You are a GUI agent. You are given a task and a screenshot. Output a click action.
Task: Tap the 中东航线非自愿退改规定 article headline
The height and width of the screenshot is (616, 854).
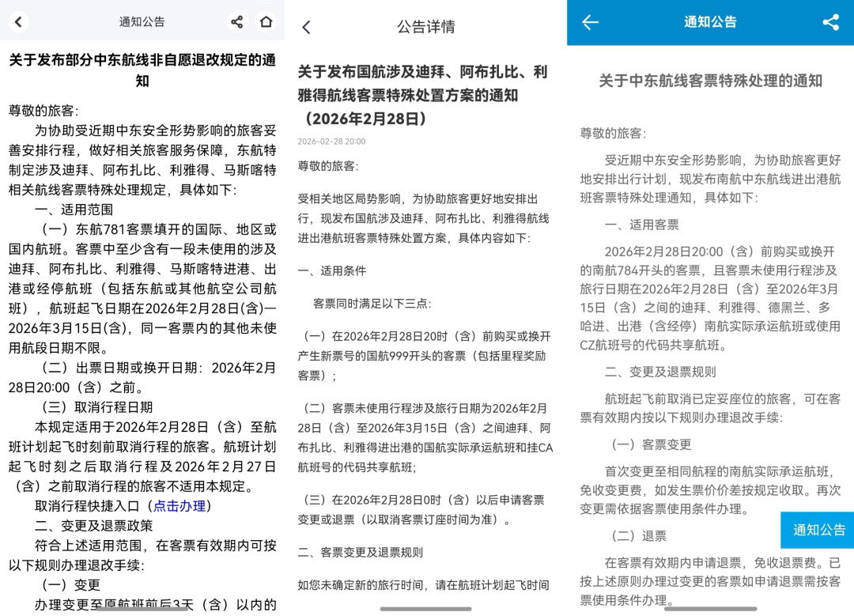point(142,70)
